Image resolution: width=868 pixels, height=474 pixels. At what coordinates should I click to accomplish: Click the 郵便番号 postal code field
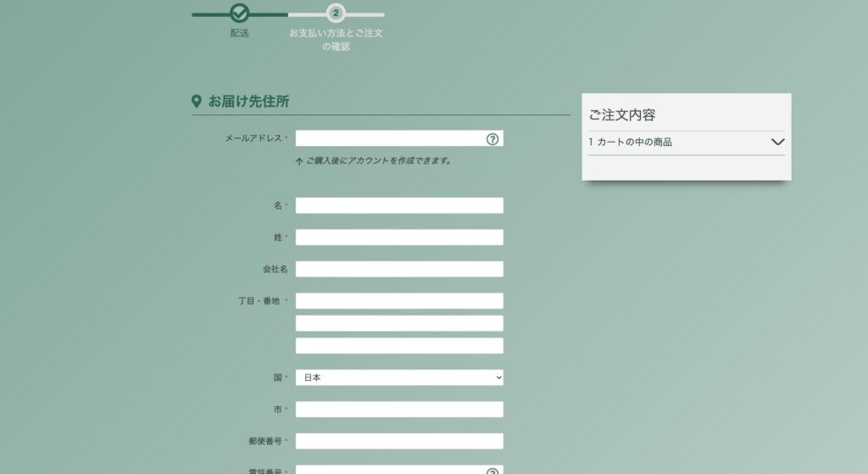399,441
